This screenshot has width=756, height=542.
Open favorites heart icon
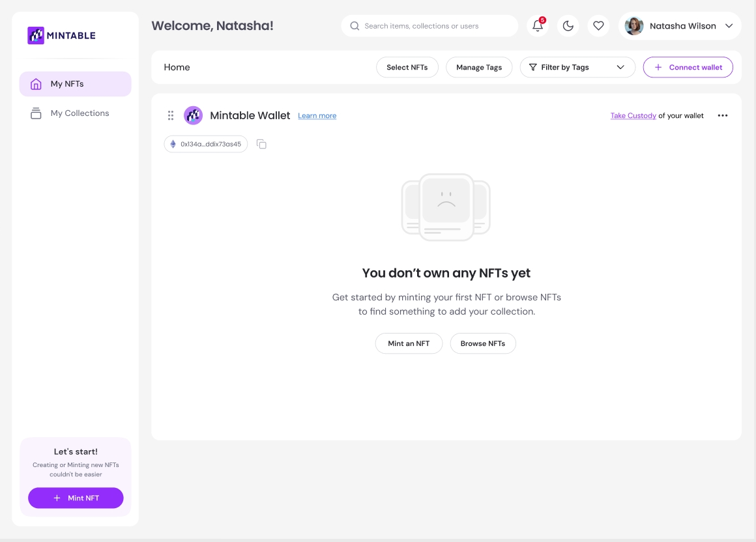coord(598,26)
